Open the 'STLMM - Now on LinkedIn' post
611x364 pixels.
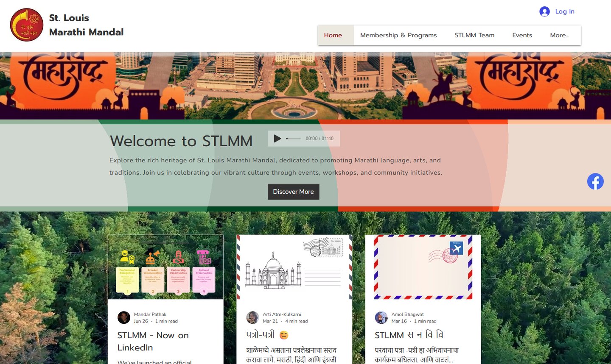coord(153,341)
